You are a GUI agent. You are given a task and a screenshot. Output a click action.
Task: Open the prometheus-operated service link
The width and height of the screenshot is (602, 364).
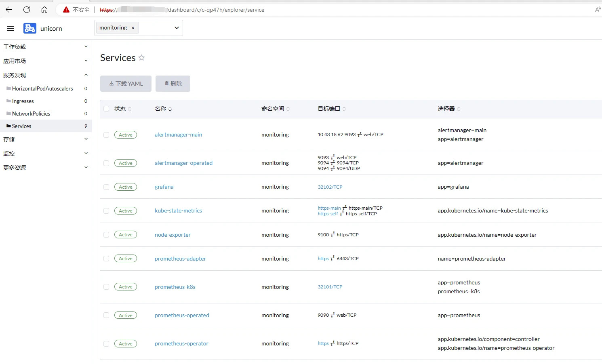click(182, 315)
